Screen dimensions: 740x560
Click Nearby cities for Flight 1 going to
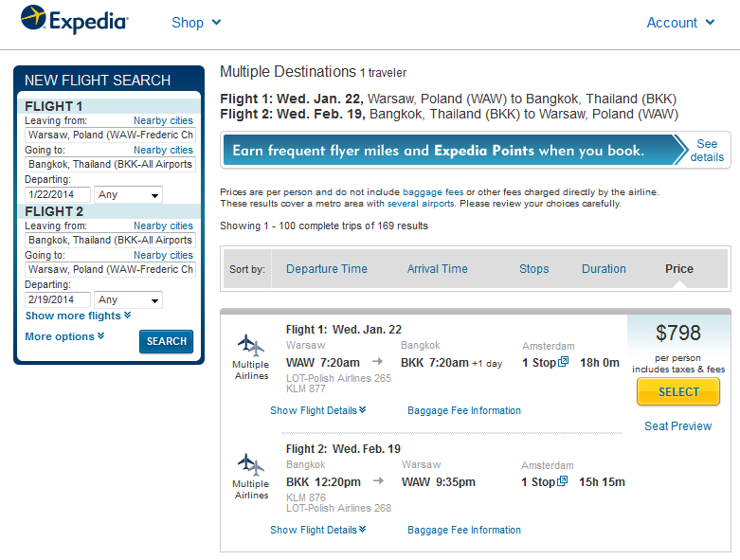(x=163, y=150)
